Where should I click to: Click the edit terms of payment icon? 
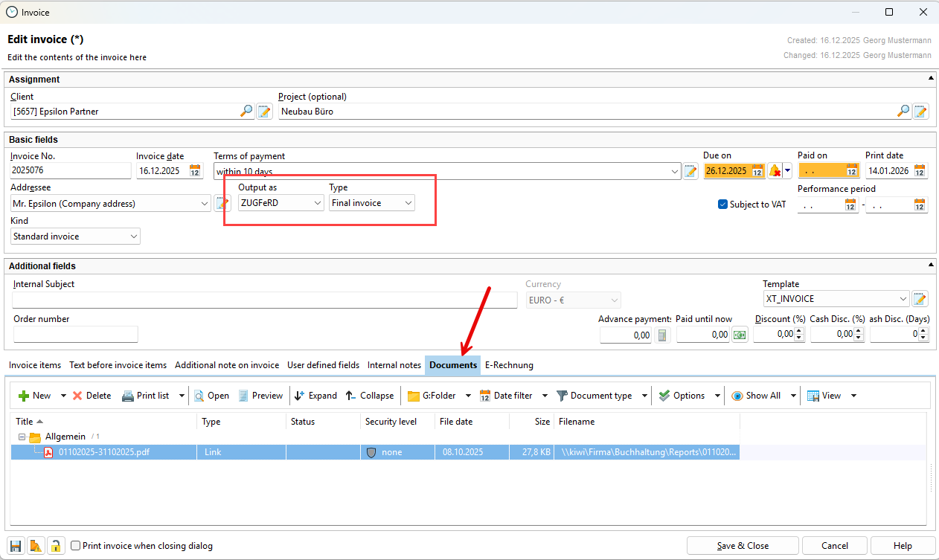(x=690, y=171)
